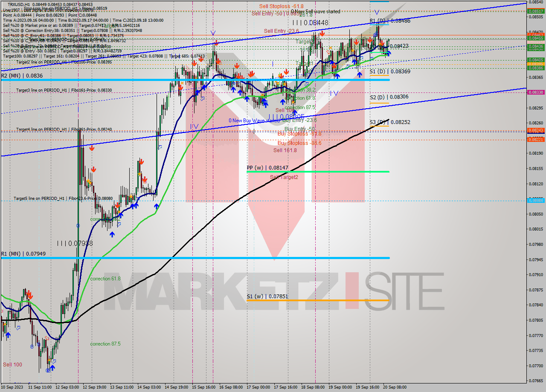The image size is (546, 392).
Task: Click the 0.07665 price scale value
Action: click(x=536, y=380)
